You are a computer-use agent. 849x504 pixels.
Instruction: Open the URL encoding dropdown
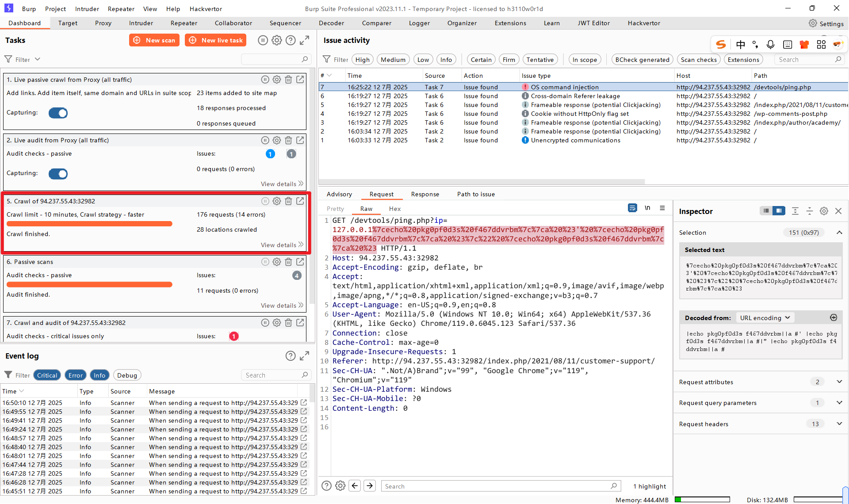click(x=765, y=318)
